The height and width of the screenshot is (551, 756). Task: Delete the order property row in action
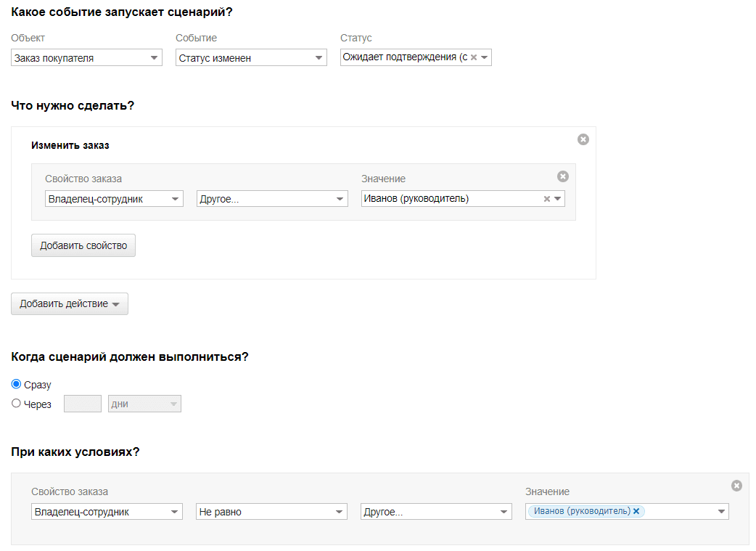click(x=563, y=176)
